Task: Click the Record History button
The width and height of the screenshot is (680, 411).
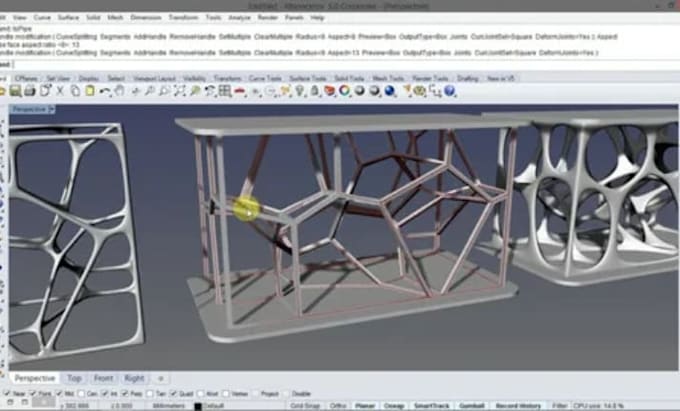Action: (518, 406)
